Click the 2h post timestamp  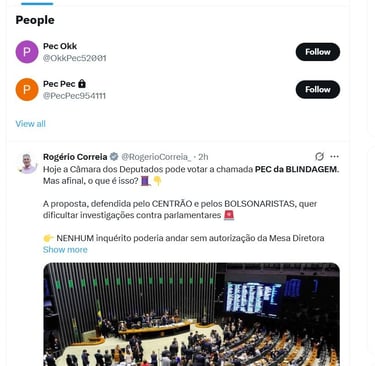[x=203, y=157]
